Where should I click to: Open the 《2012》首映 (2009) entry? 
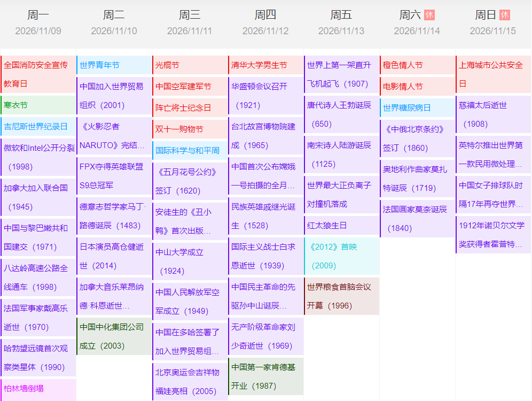point(342,256)
